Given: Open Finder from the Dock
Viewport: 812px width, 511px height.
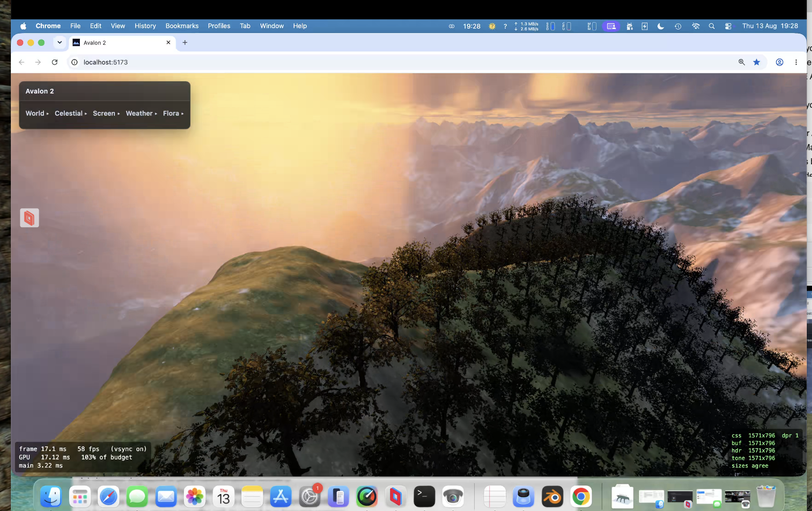Looking at the screenshot, I should click(x=51, y=497).
